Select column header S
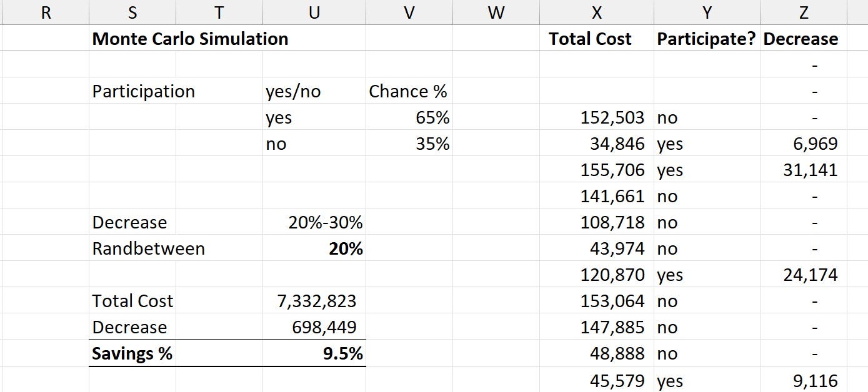This screenshot has width=868, height=392. pyautogui.click(x=132, y=12)
